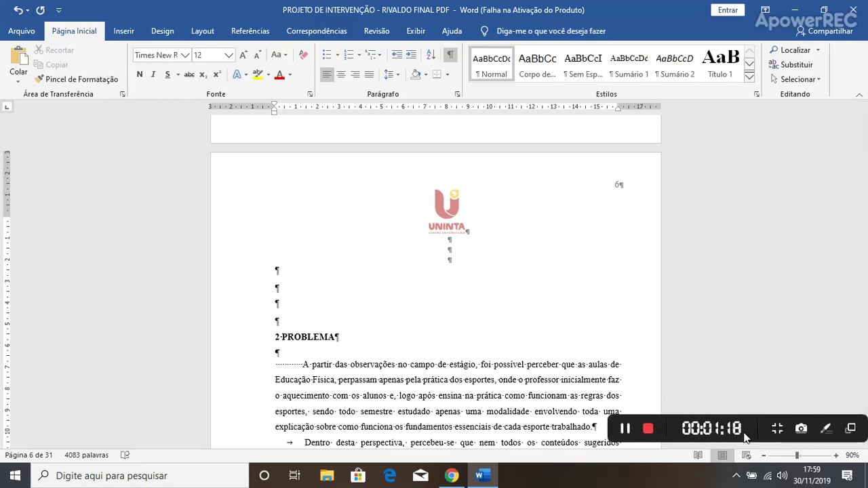Click the Format Painter brush (Pincel de Formatação)

click(x=76, y=79)
